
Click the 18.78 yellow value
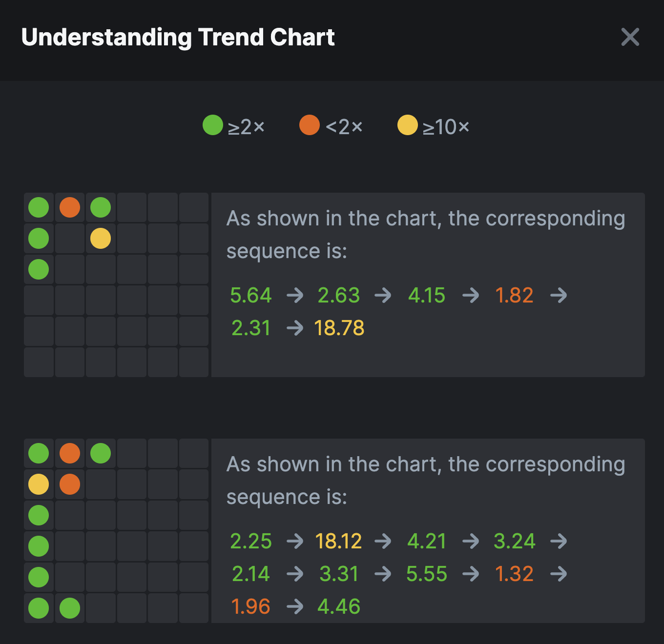coord(339,328)
